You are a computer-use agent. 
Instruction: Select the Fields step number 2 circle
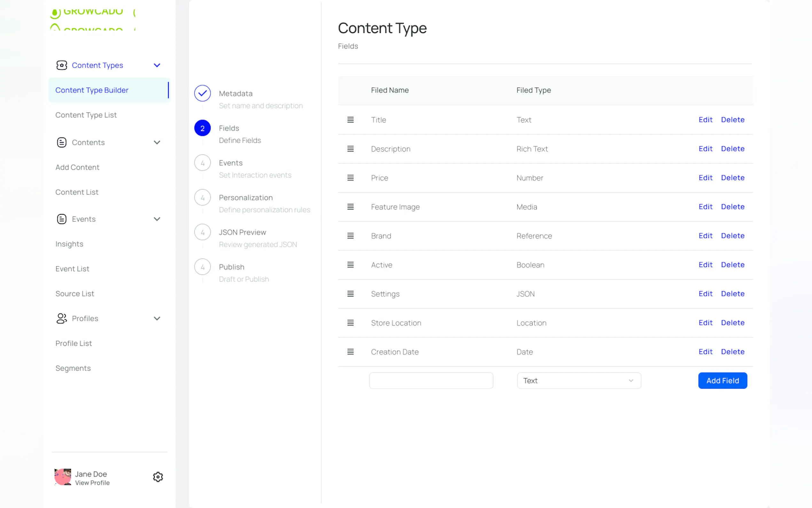(202, 128)
